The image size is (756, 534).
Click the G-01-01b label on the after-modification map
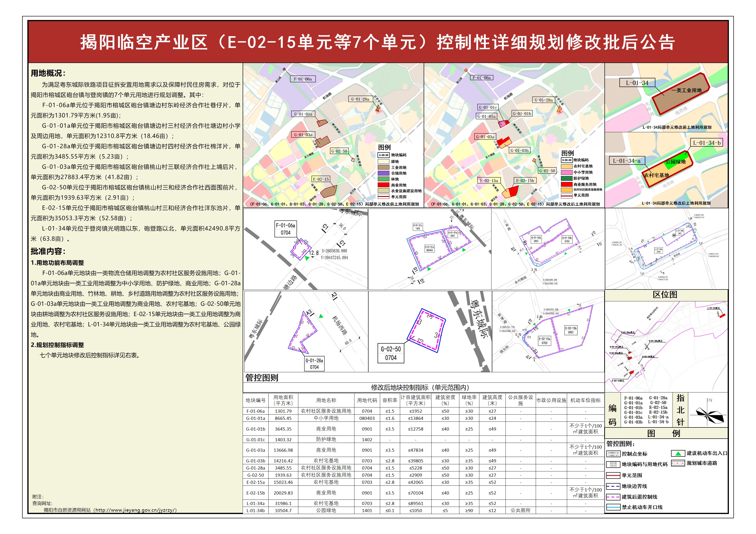[522, 114]
